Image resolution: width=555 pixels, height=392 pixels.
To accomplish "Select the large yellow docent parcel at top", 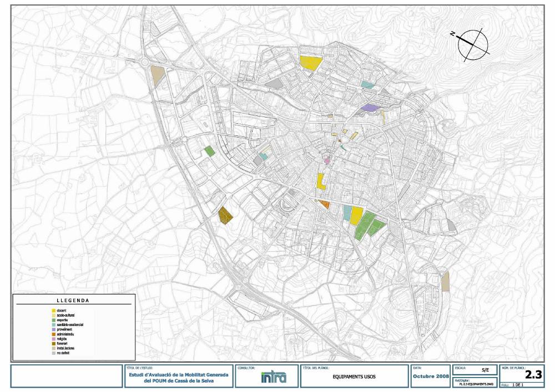I will [310, 63].
